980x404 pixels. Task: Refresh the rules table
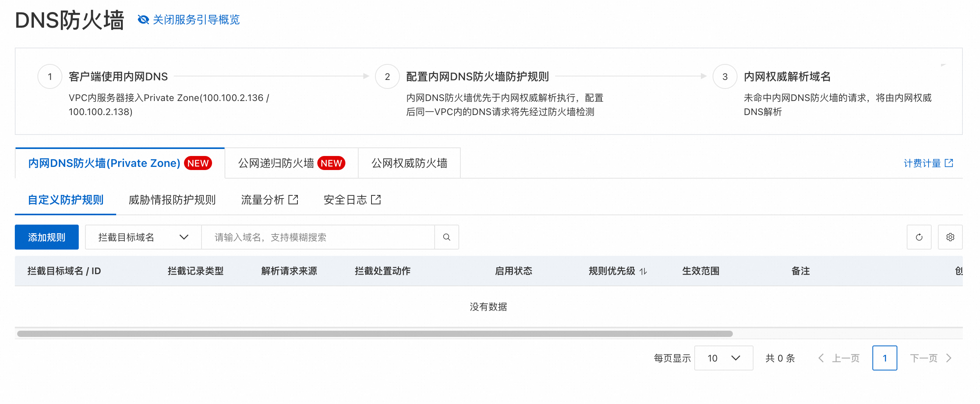[x=919, y=237]
